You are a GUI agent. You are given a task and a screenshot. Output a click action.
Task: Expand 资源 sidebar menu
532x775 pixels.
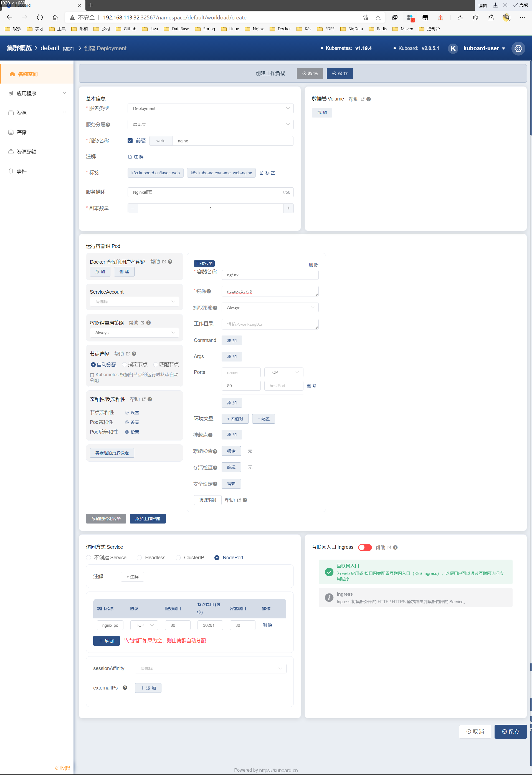coord(37,113)
